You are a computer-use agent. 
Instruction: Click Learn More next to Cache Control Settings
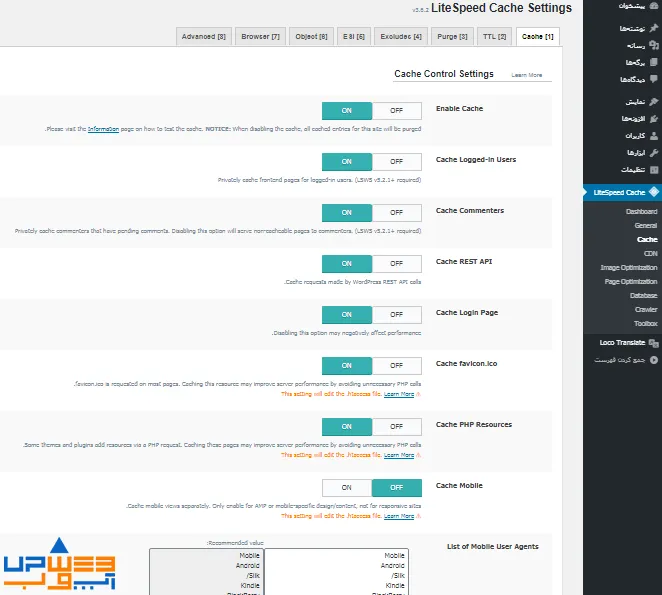pyautogui.click(x=527, y=75)
